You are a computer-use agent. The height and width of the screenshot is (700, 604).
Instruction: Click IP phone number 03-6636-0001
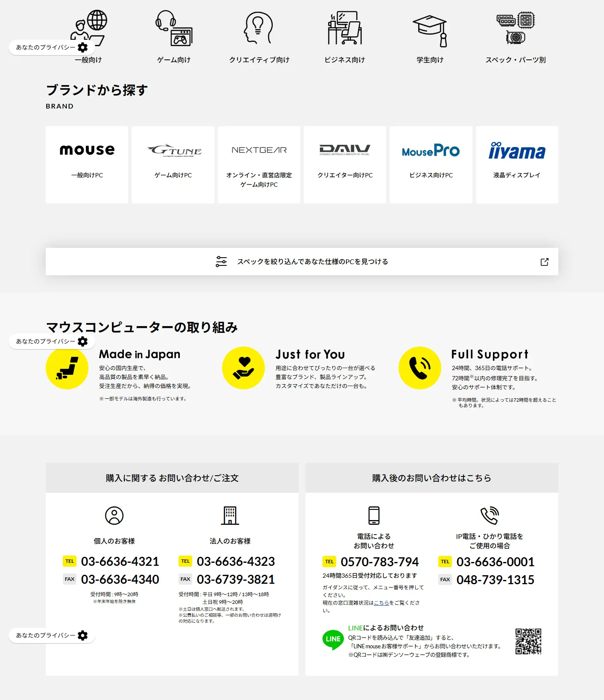tap(496, 562)
